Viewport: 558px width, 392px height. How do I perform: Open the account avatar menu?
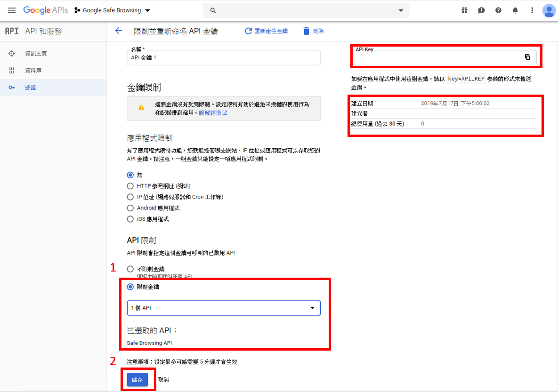click(549, 10)
